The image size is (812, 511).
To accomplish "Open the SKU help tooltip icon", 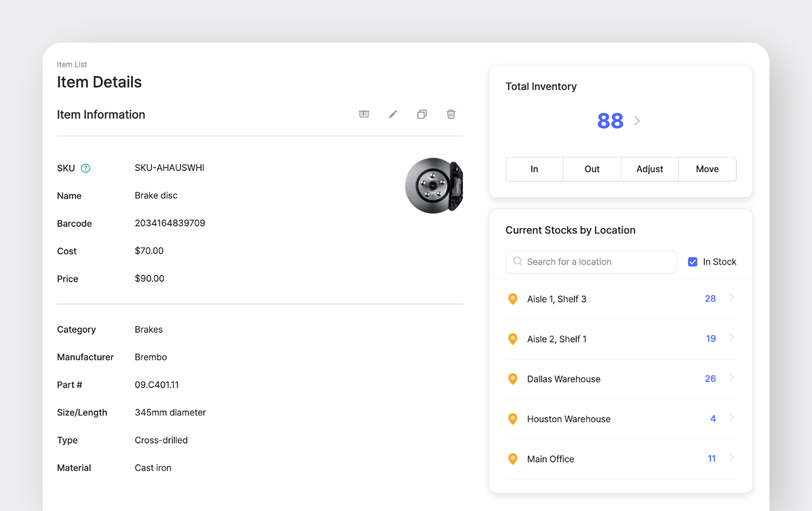I will tap(85, 168).
